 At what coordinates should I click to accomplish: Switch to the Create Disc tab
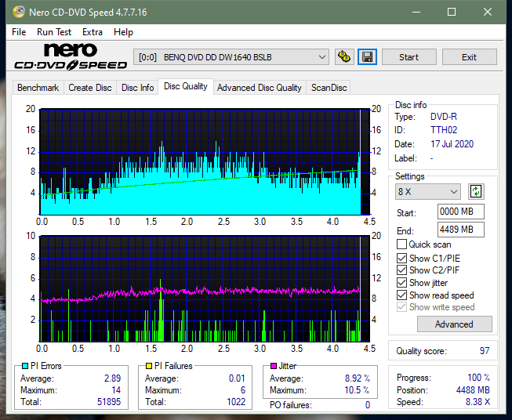(x=90, y=88)
